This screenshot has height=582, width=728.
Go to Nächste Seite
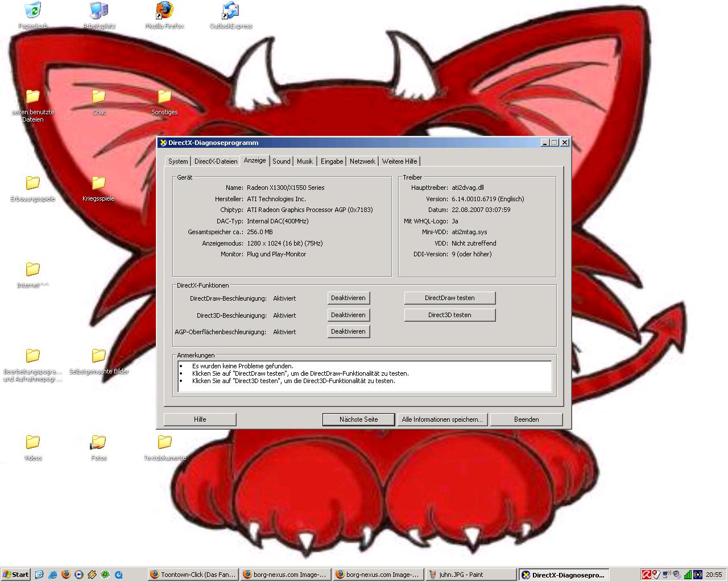pyautogui.click(x=358, y=419)
